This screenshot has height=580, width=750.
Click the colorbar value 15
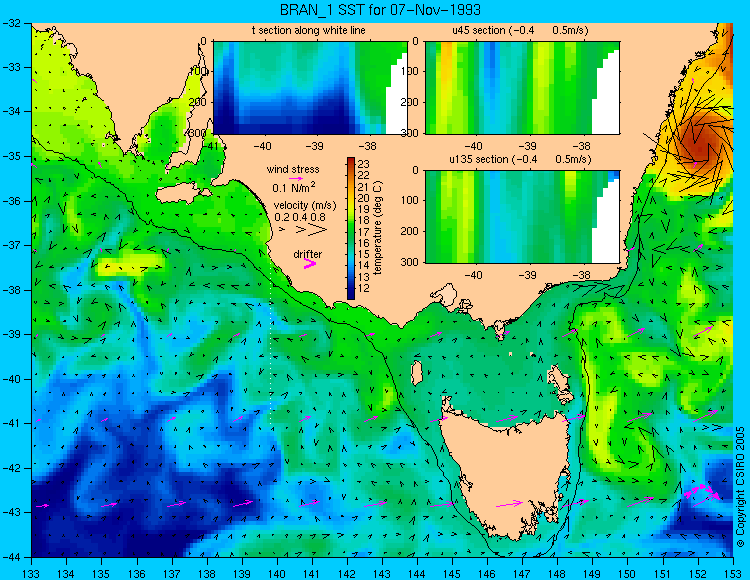(364, 254)
